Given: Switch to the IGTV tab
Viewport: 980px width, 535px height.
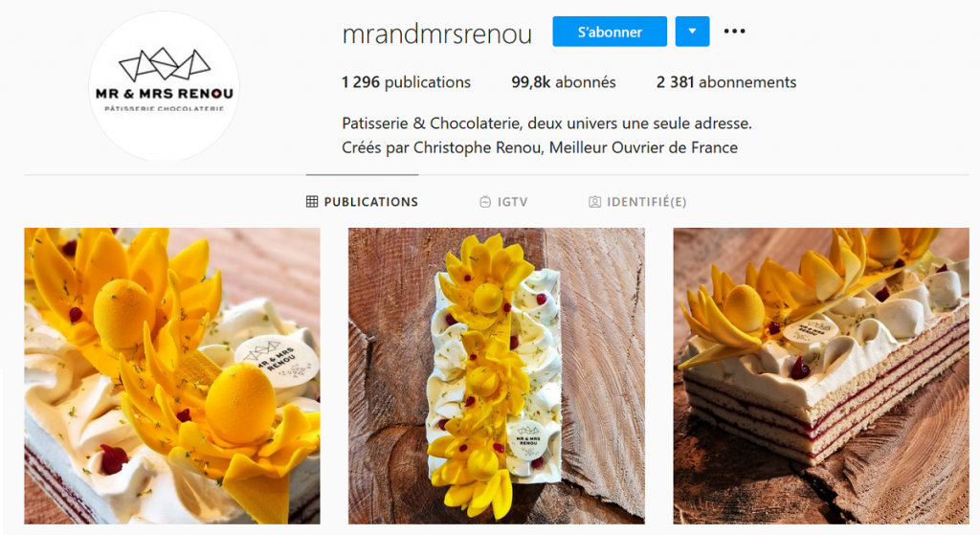Looking at the screenshot, I should [503, 202].
